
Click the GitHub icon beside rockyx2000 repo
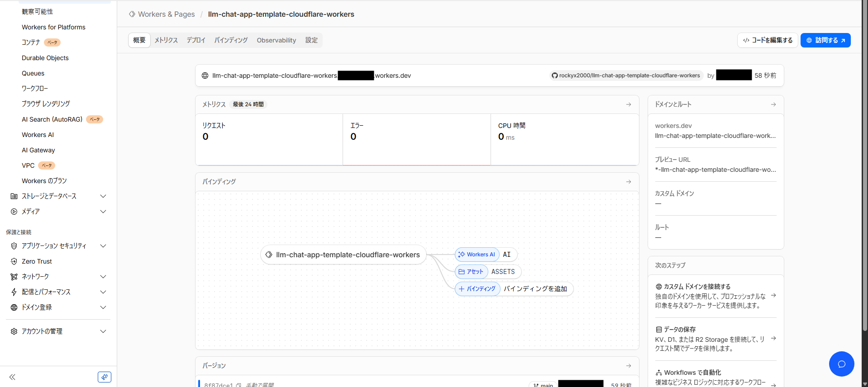point(554,76)
